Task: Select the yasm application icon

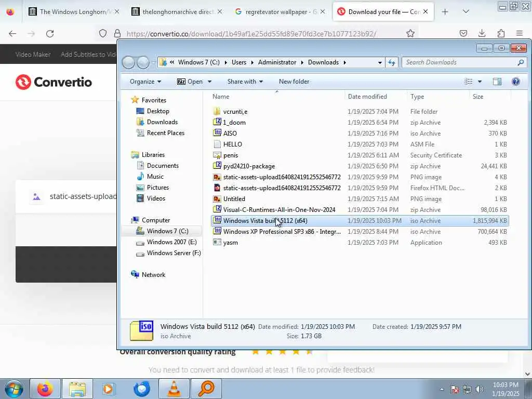Action: pyautogui.click(x=217, y=242)
